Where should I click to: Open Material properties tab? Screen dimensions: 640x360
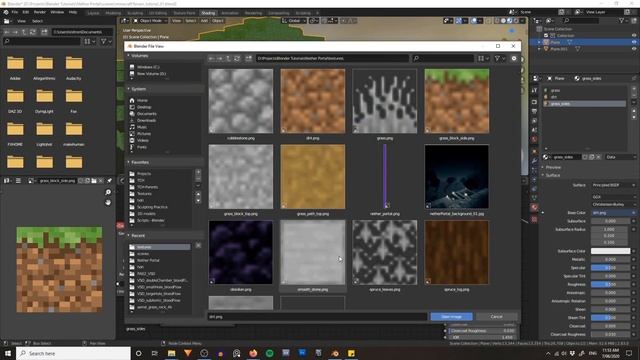pyautogui.click(x=534, y=207)
